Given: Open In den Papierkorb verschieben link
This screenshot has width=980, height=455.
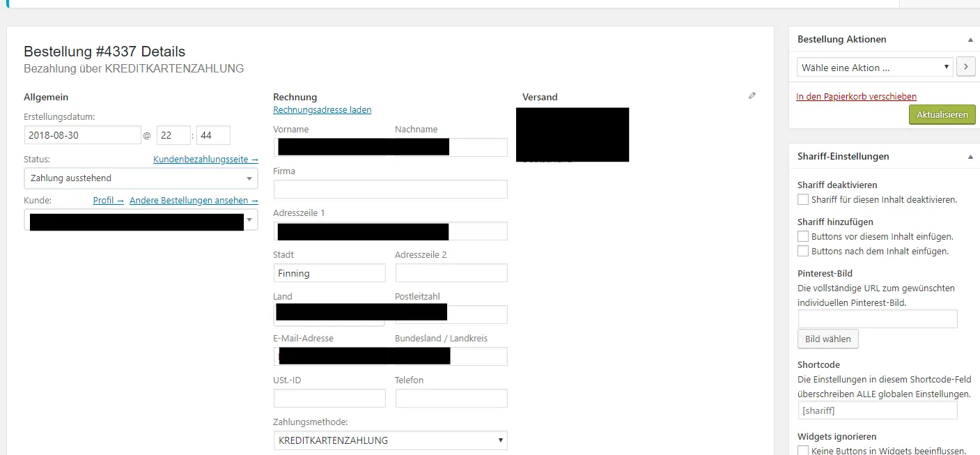Looking at the screenshot, I should click(x=856, y=97).
